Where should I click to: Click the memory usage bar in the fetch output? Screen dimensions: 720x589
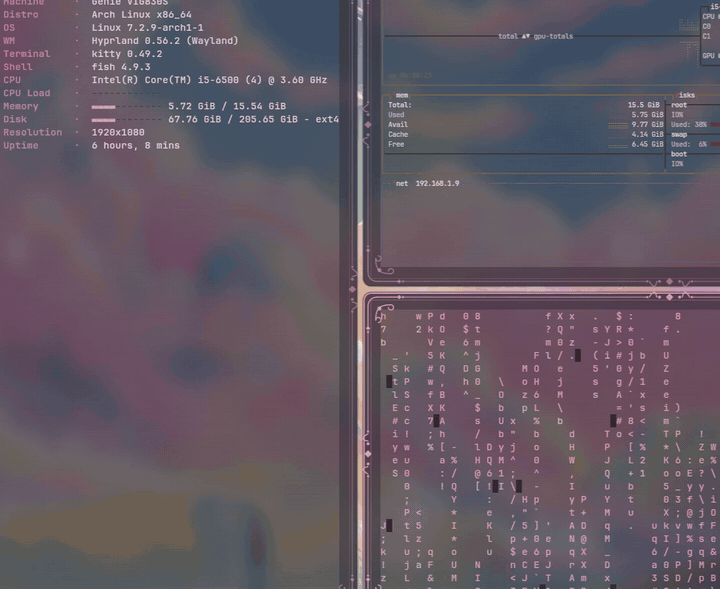[x=126, y=107]
